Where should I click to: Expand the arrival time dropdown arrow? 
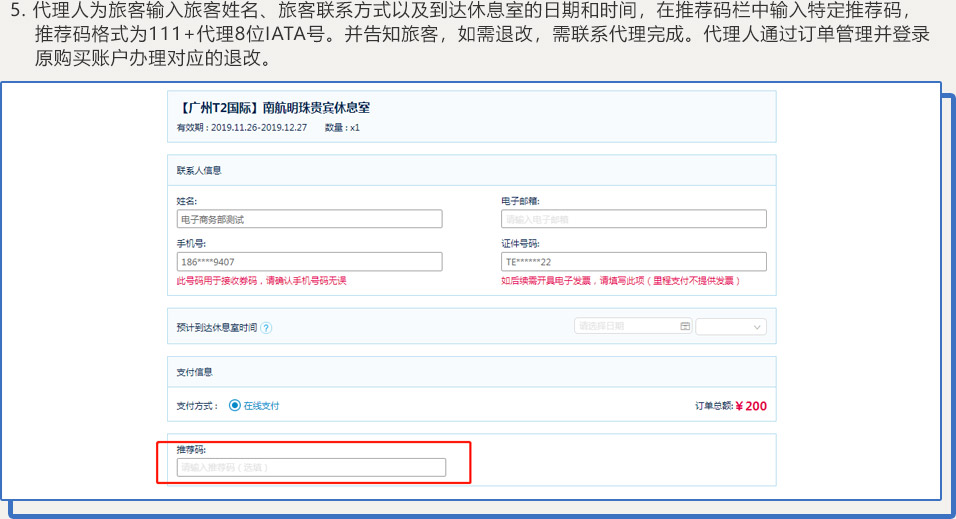click(x=756, y=327)
